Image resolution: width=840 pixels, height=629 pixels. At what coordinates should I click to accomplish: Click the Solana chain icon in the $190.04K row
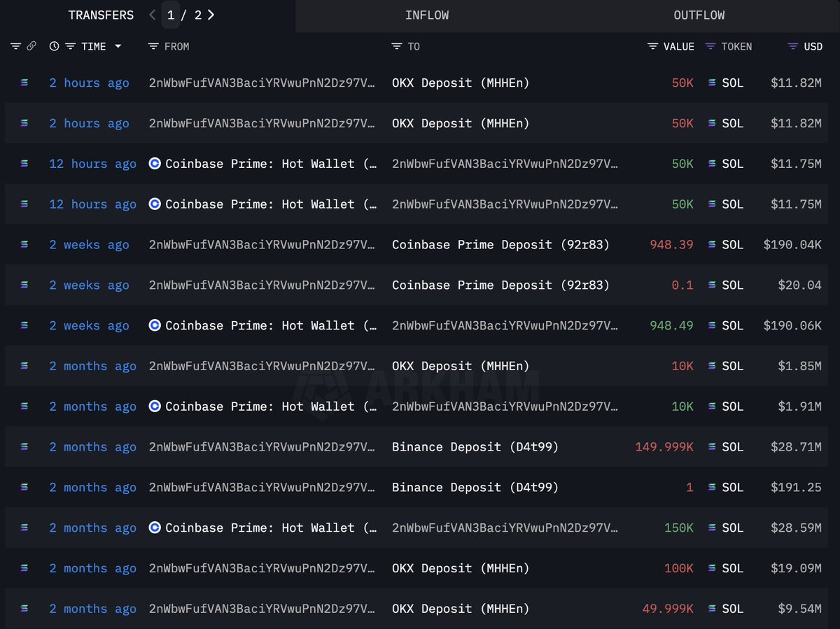[x=25, y=245]
